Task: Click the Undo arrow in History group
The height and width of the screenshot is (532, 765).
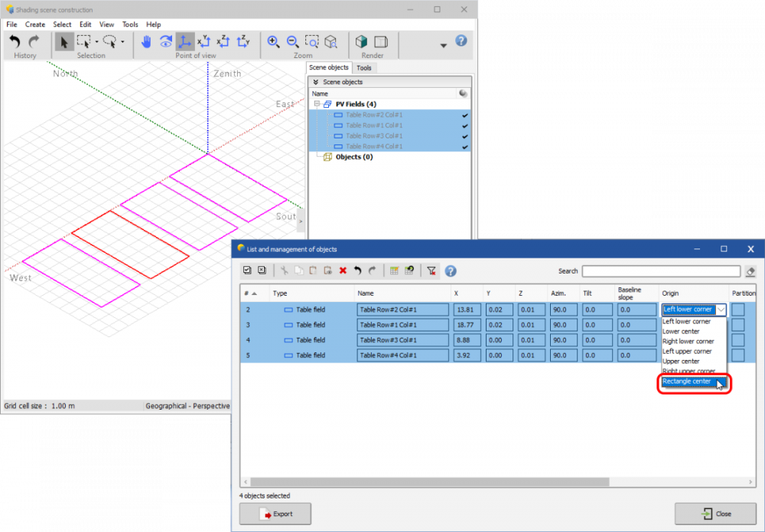Action: click(15, 42)
